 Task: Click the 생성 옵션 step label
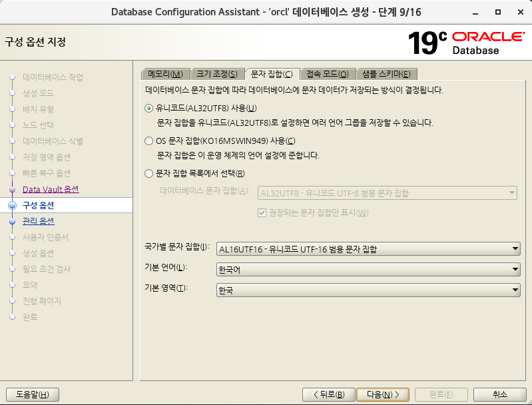pos(39,253)
